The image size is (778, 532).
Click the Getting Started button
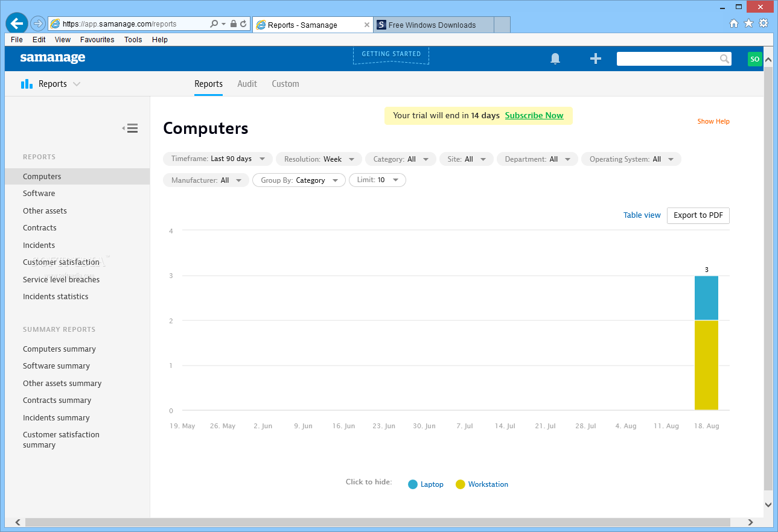point(391,55)
